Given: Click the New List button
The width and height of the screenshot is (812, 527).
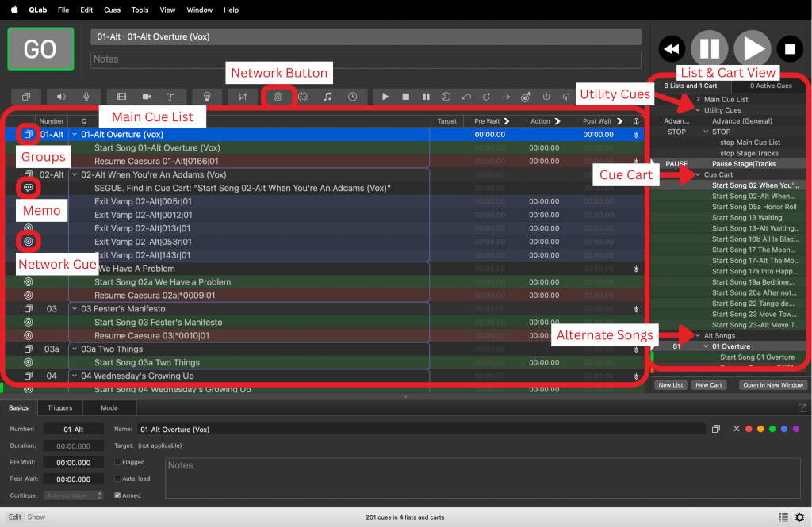Looking at the screenshot, I should [671, 385].
